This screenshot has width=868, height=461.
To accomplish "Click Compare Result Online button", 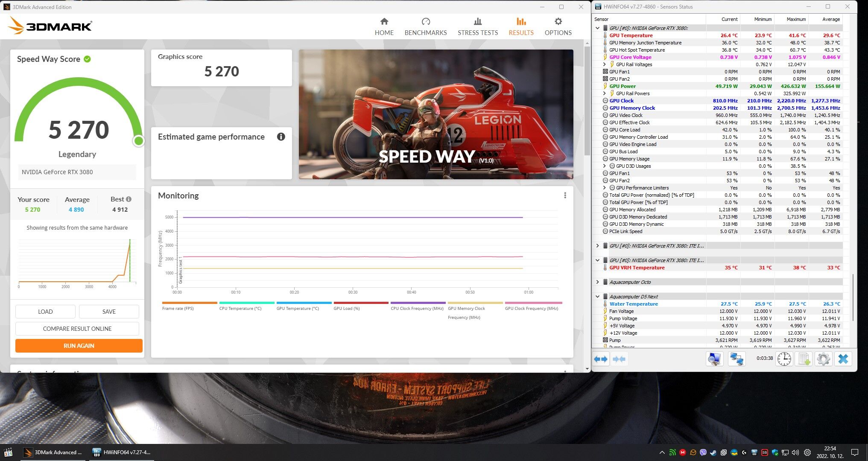I will (x=77, y=329).
